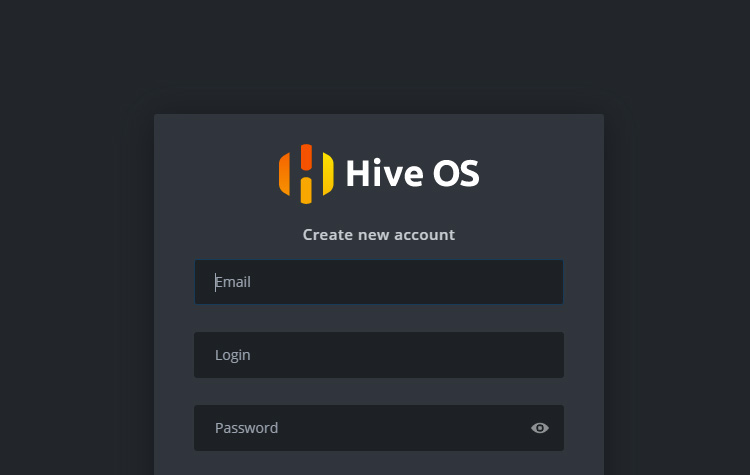
Task: Click the yellow right segment of the logo
Action: click(x=328, y=174)
